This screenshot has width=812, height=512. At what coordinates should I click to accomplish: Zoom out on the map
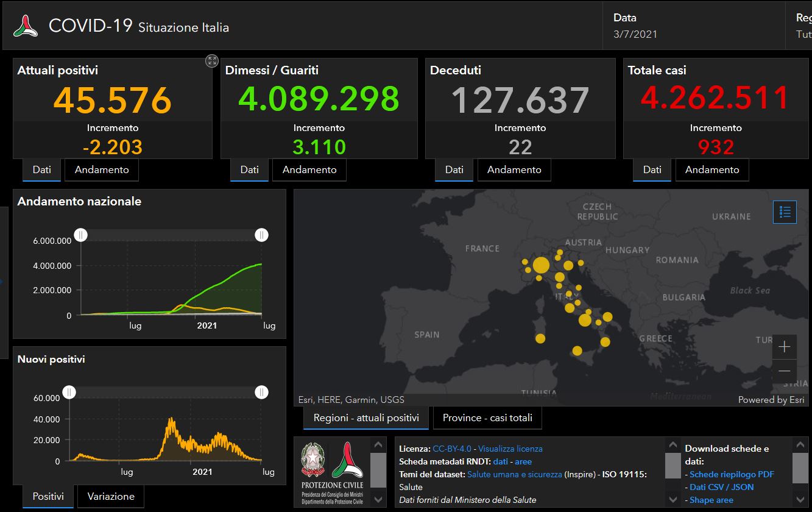pyautogui.click(x=784, y=371)
